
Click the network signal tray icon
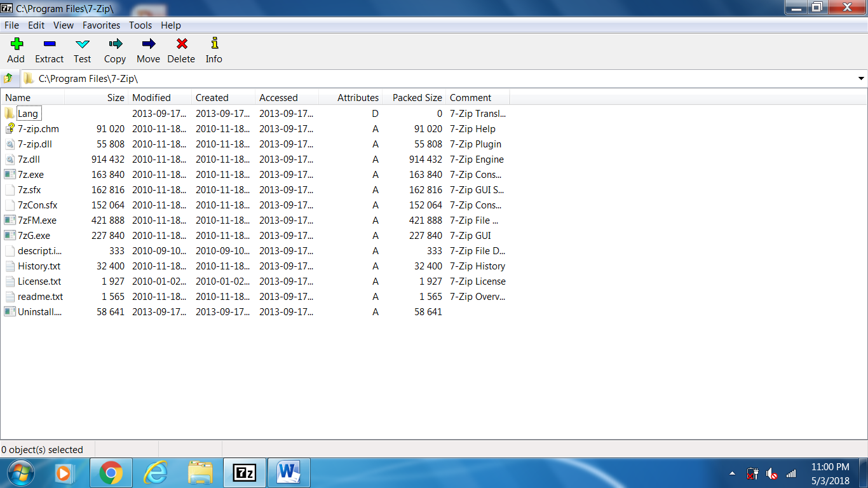pyautogui.click(x=791, y=474)
